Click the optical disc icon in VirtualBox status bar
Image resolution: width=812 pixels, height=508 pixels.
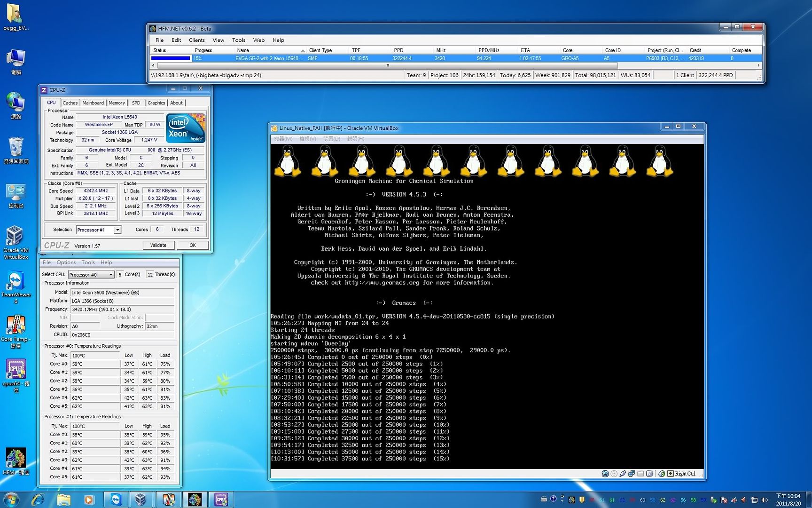click(614, 474)
